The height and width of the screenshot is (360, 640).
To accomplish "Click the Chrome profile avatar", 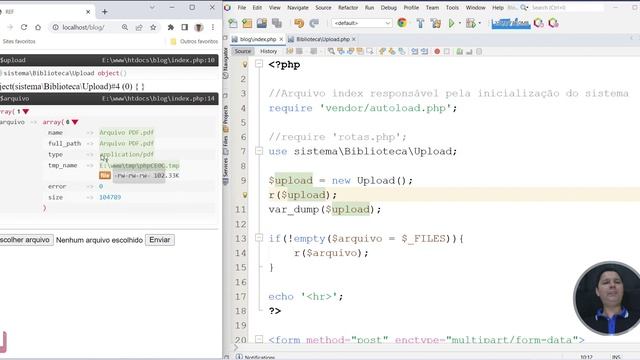I will coord(199,27).
